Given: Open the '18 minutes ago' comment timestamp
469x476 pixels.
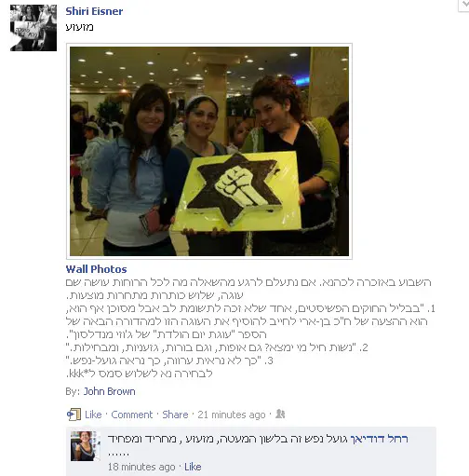Looking at the screenshot, I should tap(141, 467).
